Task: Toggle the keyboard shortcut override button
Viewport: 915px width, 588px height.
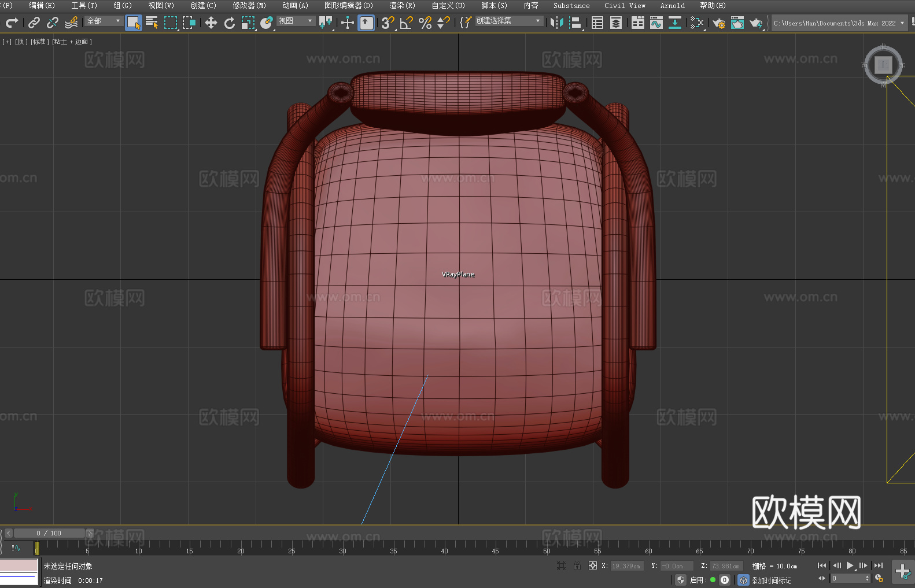Action: [x=367, y=23]
